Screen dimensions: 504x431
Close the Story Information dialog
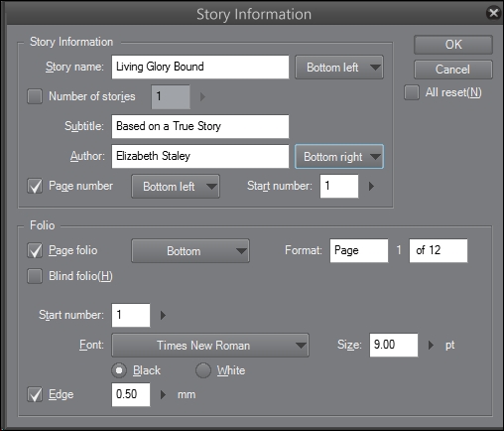click(x=493, y=13)
